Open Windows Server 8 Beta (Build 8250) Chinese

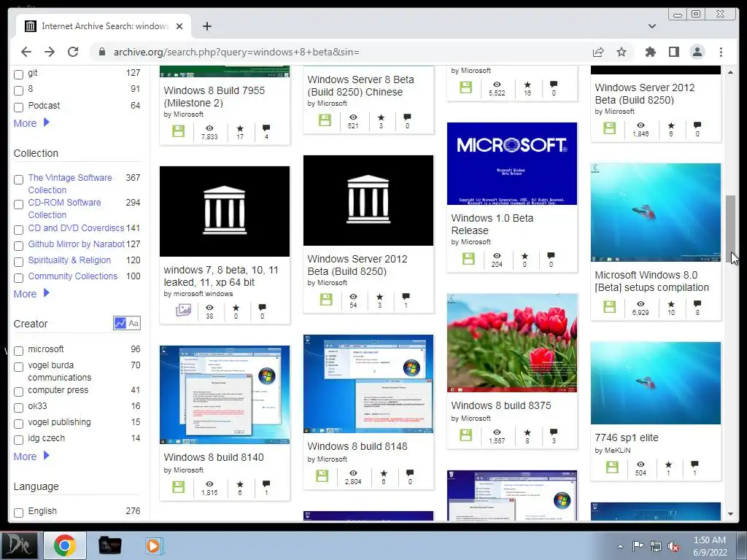tap(360, 86)
